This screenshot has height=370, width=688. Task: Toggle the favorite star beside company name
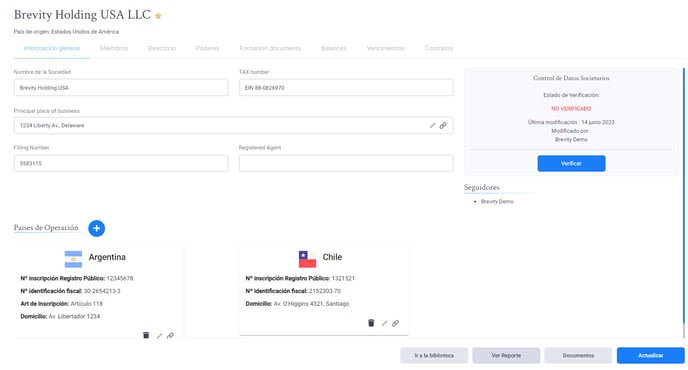coord(158,16)
